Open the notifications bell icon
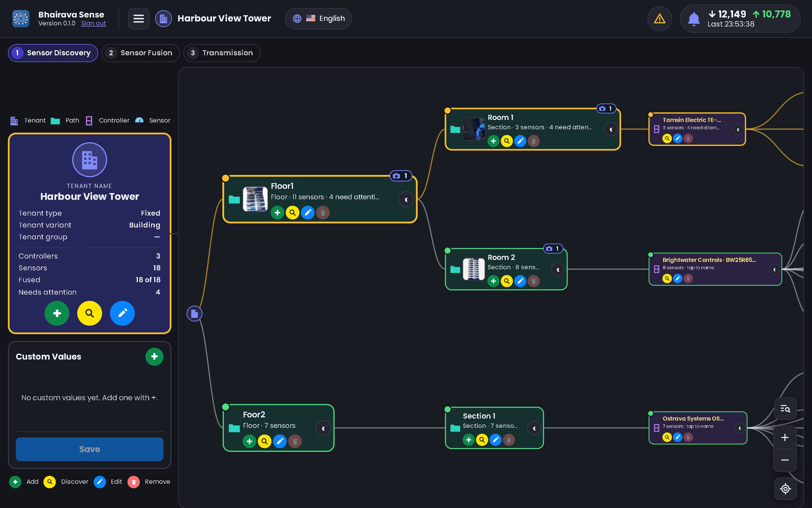The image size is (812, 508). click(694, 19)
